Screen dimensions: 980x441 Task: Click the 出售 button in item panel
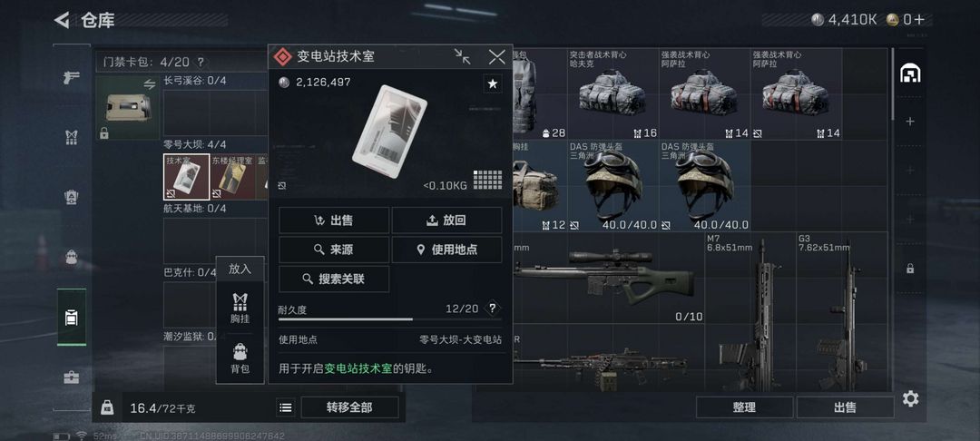[334, 220]
